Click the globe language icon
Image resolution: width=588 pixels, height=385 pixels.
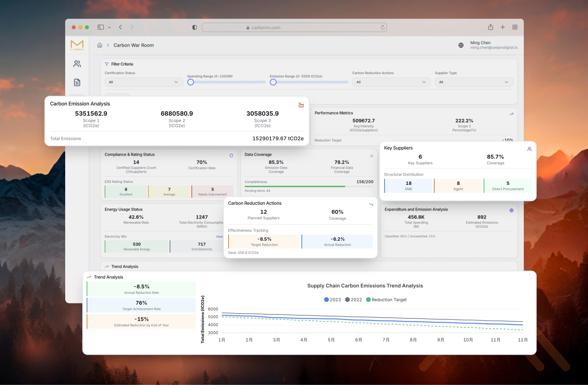coord(461,45)
